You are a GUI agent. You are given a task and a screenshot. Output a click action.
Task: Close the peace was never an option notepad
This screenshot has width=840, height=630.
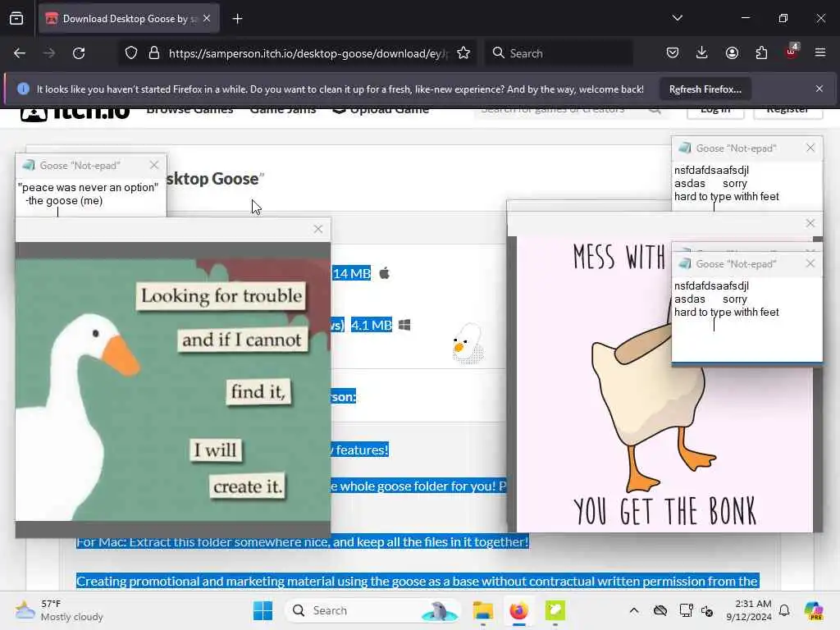(x=154, y=165)
